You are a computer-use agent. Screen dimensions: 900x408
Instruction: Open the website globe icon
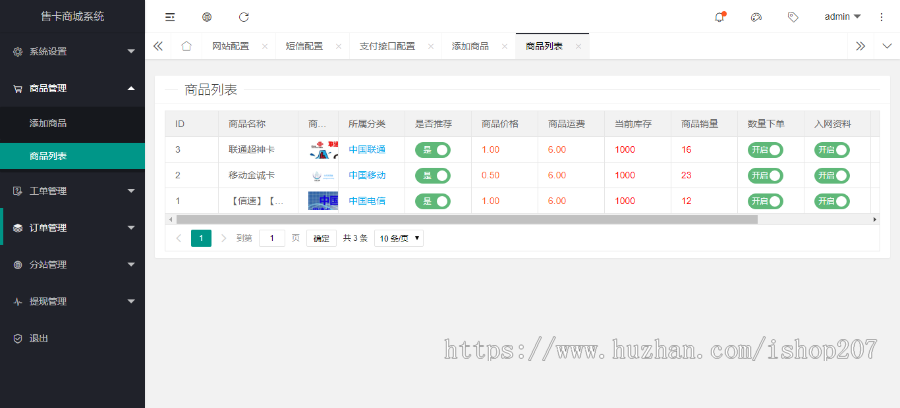(207, 17)
